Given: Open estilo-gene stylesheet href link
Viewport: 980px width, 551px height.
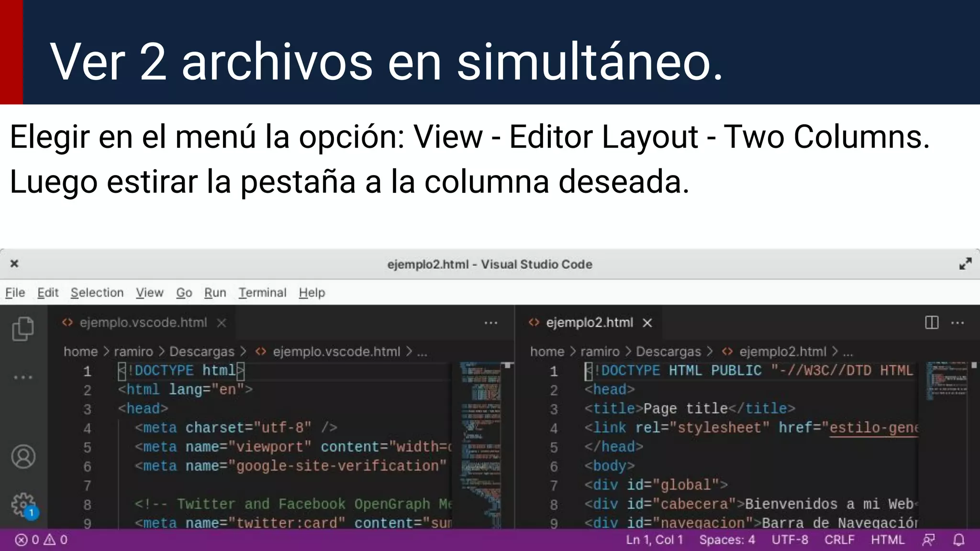Looking at the screenshot, I should point(873,428).
